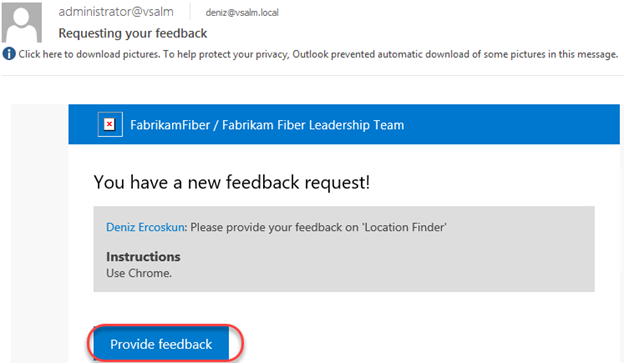This screenshot has width=624, height=363.
Task: Click the light gray margin strip left of banner
Action: (x=39, y=233)
